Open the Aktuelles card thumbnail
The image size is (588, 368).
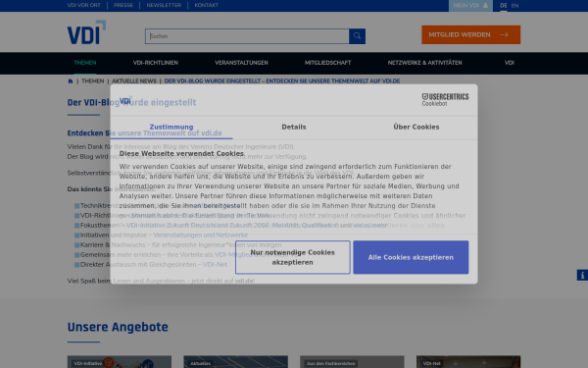tap(236, 362)
